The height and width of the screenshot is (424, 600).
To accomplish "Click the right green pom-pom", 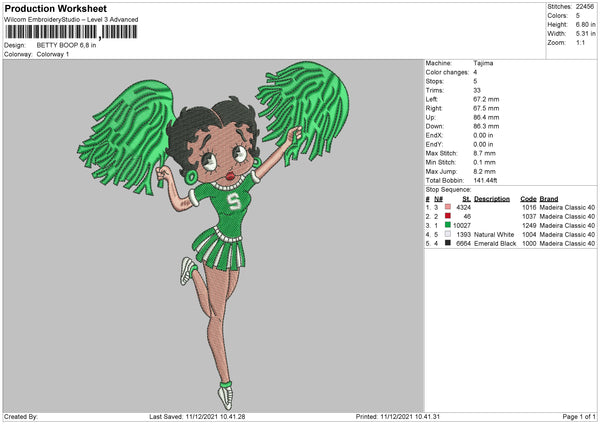I will pyautogui.click(x=303, y=111).
